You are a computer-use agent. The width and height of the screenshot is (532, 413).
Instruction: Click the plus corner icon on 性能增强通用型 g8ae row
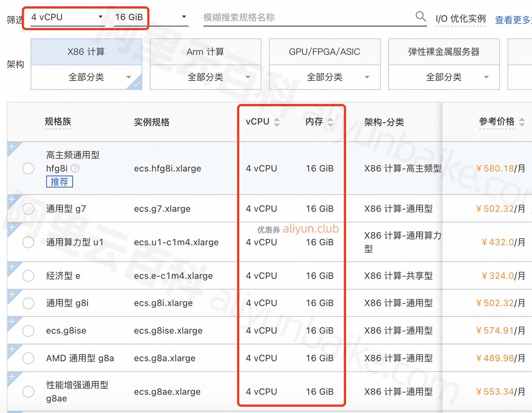[12, 377]
